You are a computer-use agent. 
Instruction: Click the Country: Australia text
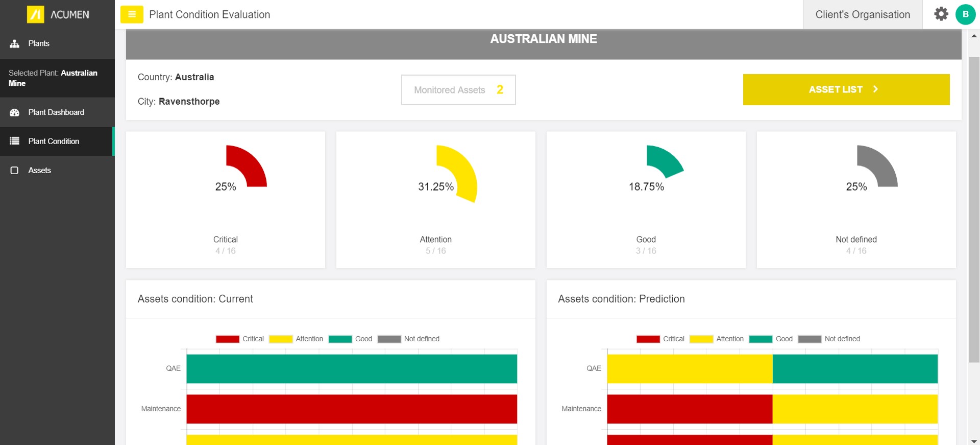pyautogui.click(x=176, y=77)
